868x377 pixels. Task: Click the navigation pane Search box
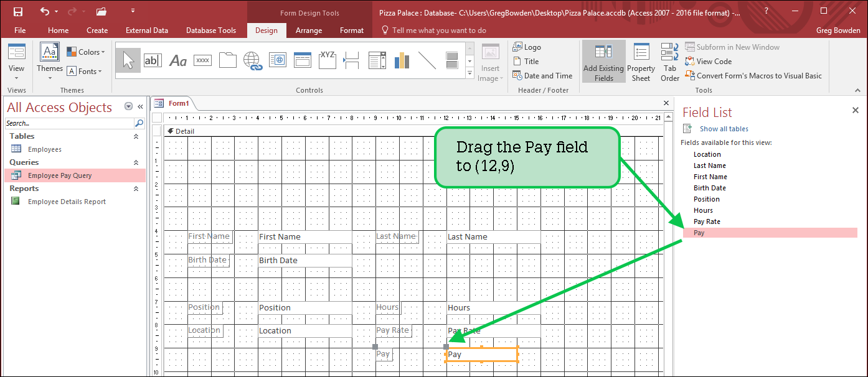click(x=69, y=123)
